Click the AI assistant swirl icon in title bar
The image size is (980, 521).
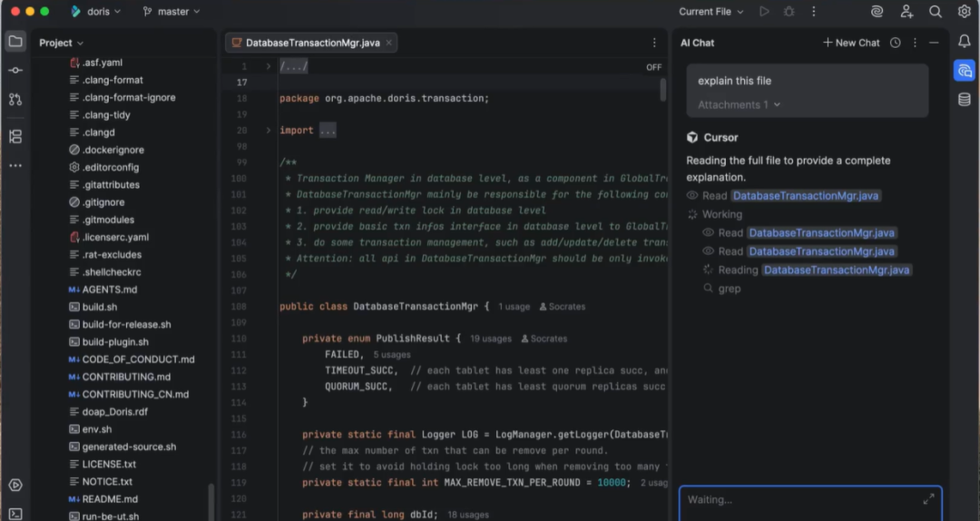(x=877, y=11)
